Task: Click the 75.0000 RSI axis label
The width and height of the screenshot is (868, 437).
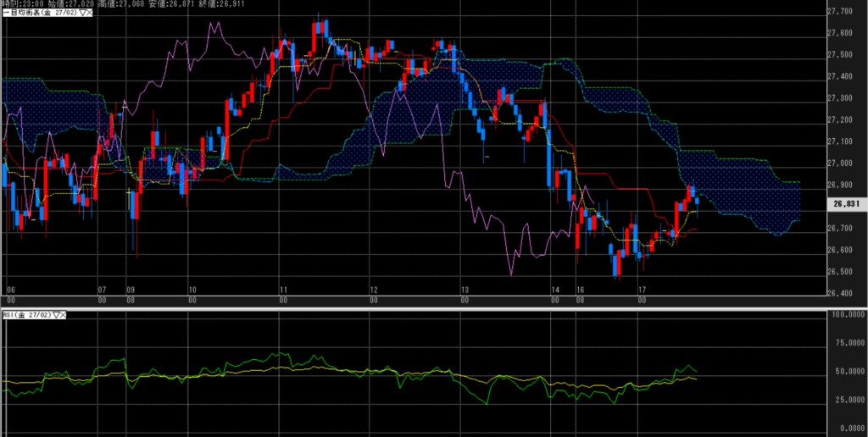Action: (845, 345)
